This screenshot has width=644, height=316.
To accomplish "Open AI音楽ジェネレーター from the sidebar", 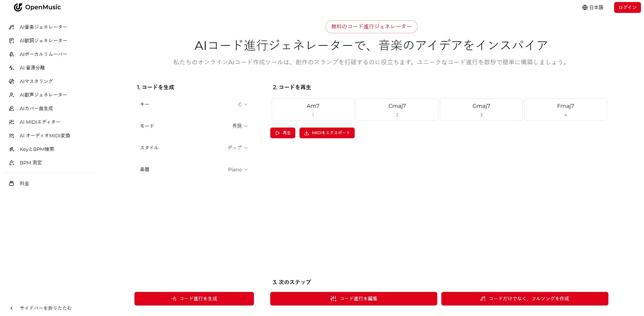I will (x=43, y=27).
